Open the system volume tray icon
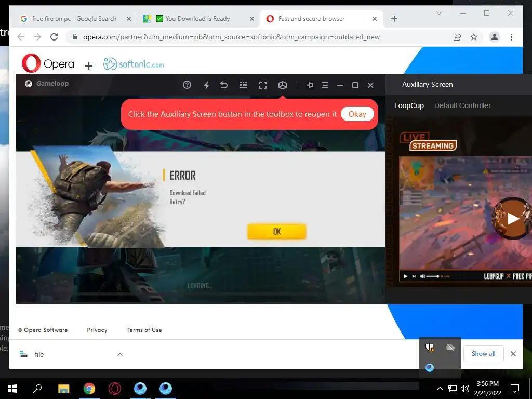This screenshot has width=532, height=399. pos(465,389)
